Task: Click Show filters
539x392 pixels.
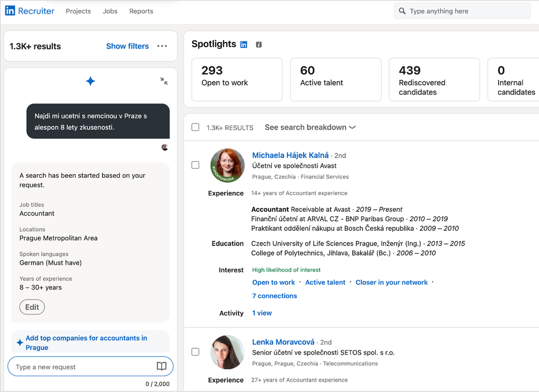Action: tap(127, 46)
